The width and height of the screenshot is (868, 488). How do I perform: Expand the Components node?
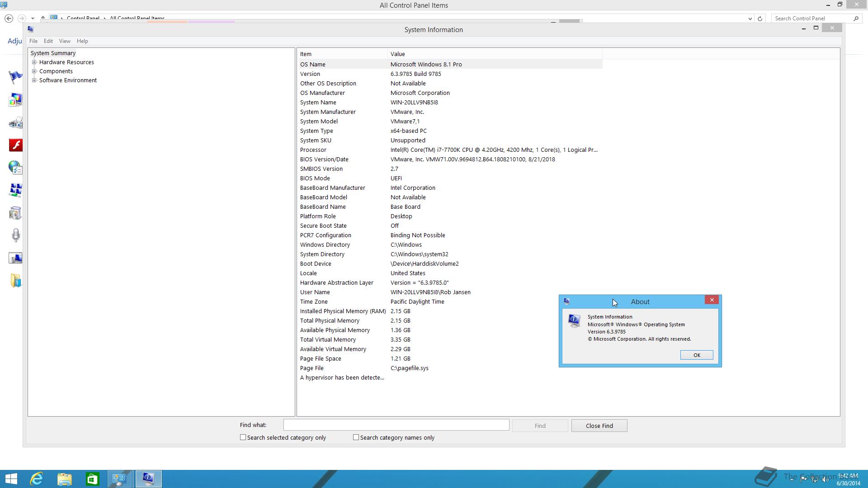click(34, 71)
